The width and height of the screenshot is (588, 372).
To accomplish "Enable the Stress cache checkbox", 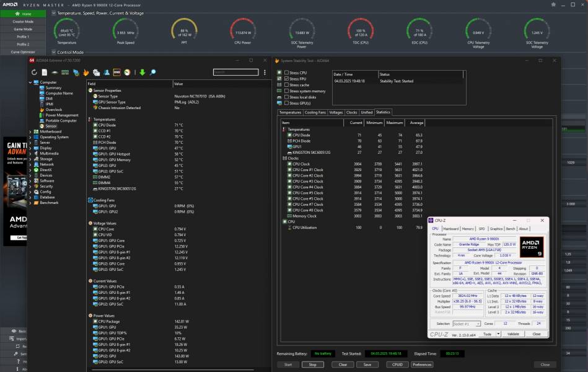I will pyautogui.click(x=286, y=85).
